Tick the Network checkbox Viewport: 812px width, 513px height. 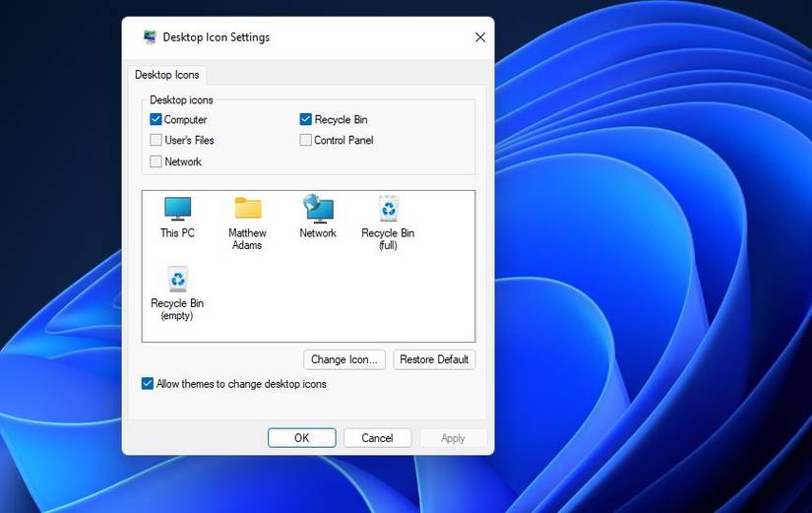click(156, 161)
